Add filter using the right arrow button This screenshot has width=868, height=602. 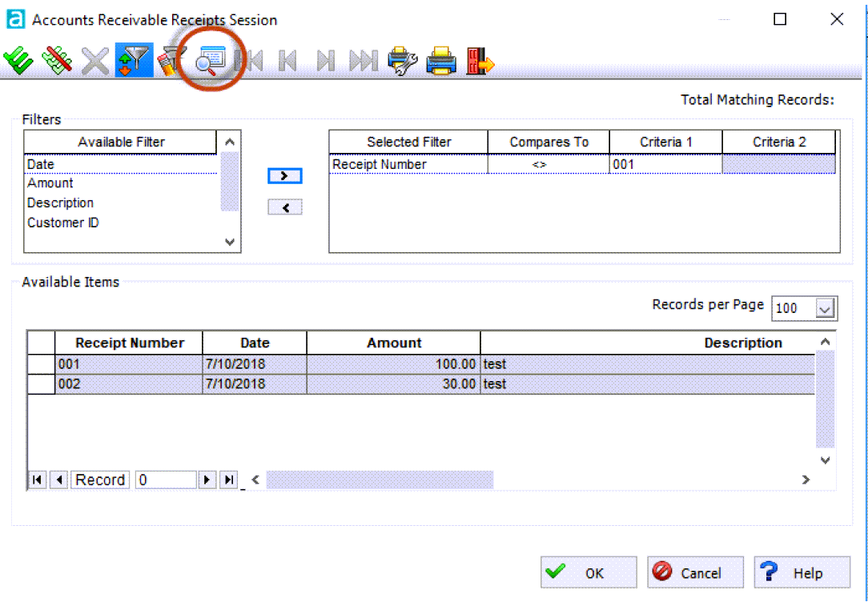click(x=284, y=176)
